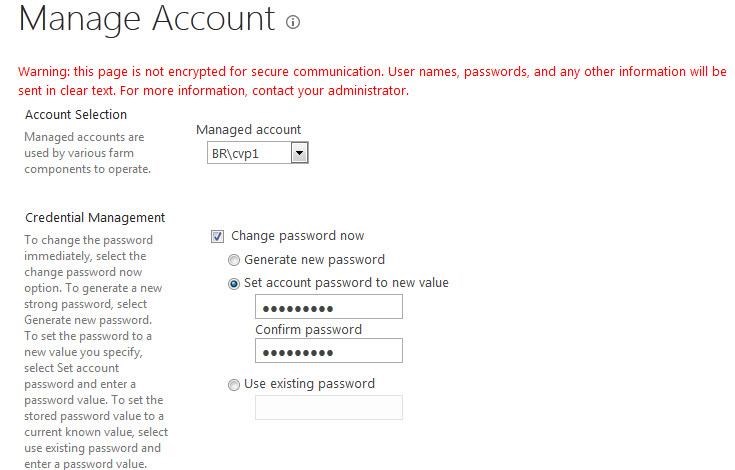Click the Generate new password label text
735x470 pixels.
click(315, 260)
